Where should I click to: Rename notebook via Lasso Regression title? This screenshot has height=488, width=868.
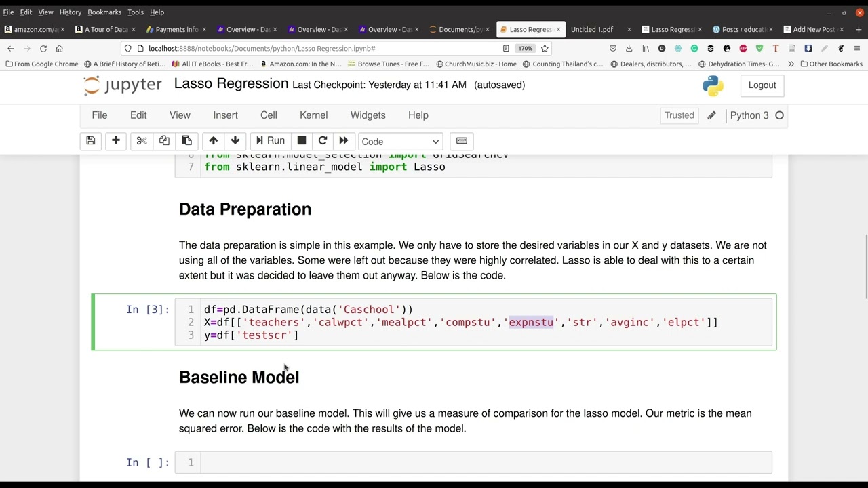(x=231, y=84)
